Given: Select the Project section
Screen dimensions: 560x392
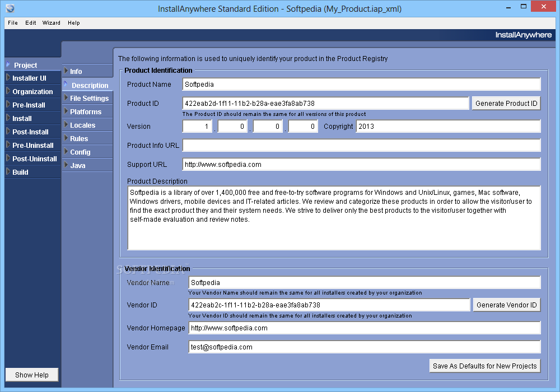Looking at the screenshot, I should (x=33, y=65).
